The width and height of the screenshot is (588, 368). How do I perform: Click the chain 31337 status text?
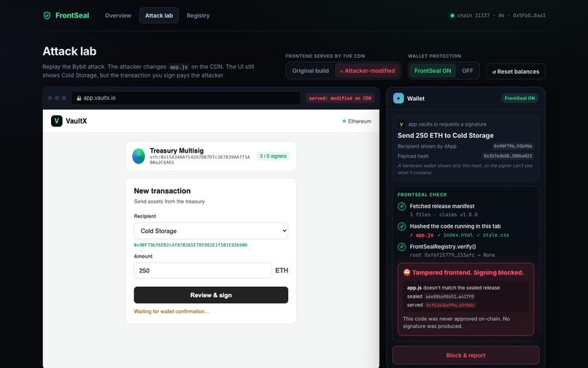point(473,15)
